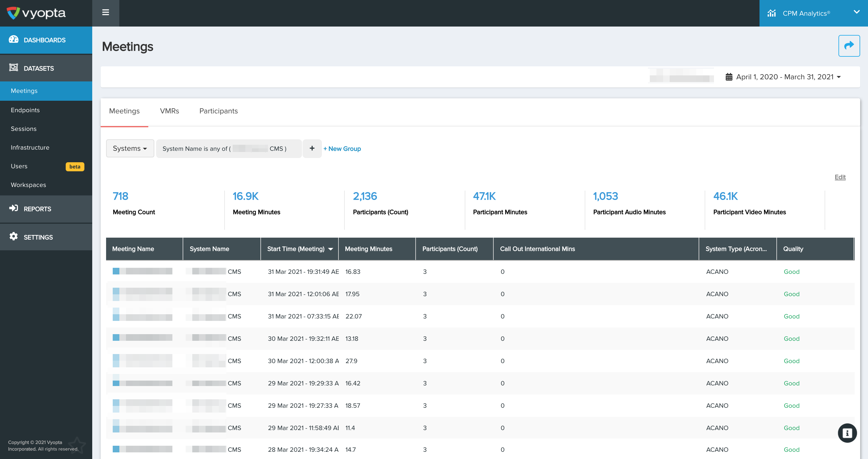Sort by the Meeting Minutes column header
This screenshot has height=459, width=868.
pos(377,249)
